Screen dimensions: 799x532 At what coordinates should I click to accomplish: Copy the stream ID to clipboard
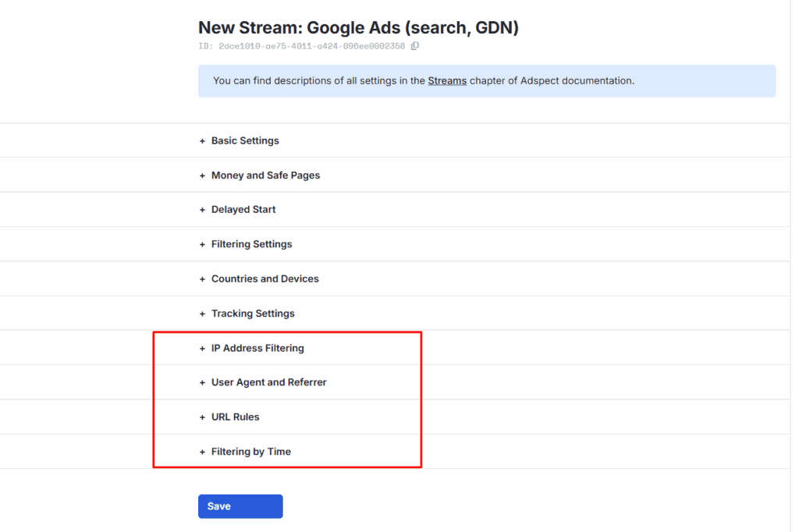pos(415,46)
